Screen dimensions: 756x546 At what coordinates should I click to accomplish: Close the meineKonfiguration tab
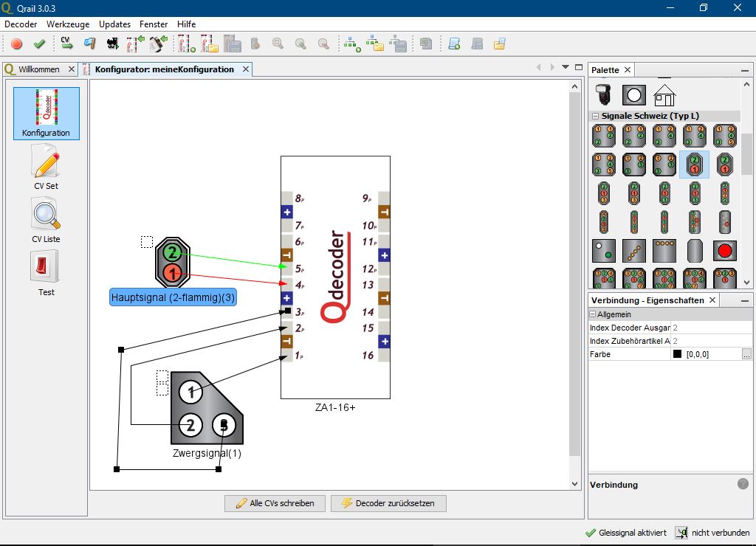pyautogui.click(x=246, y=69)
